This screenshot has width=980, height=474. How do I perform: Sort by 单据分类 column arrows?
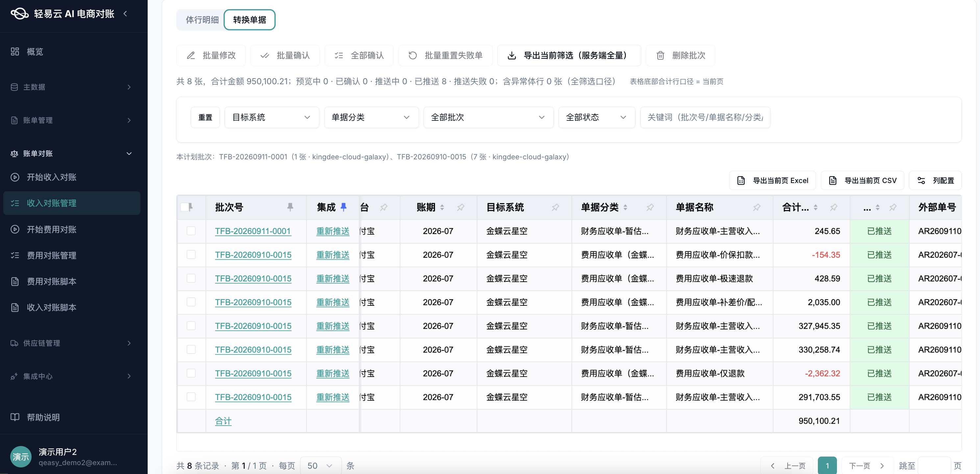[625, 207]
